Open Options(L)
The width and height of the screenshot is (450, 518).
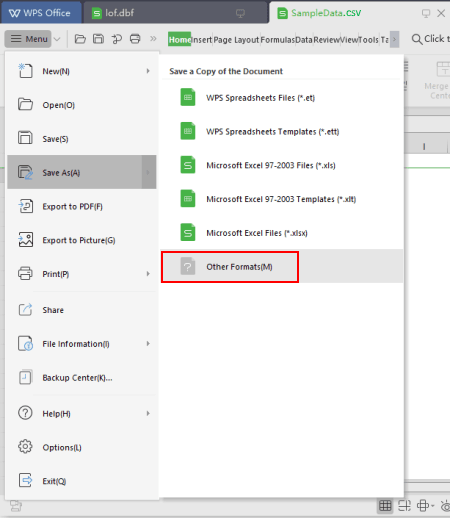coord(82,447)
